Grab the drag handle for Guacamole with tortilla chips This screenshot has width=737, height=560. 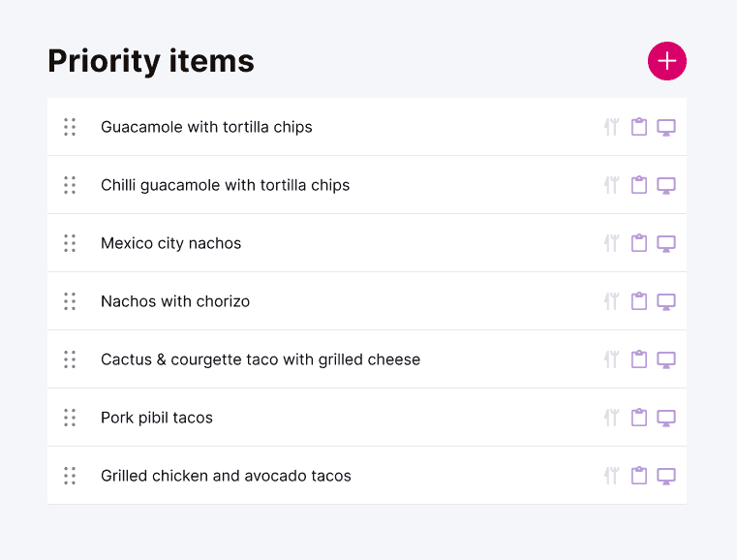click(70, 127)
